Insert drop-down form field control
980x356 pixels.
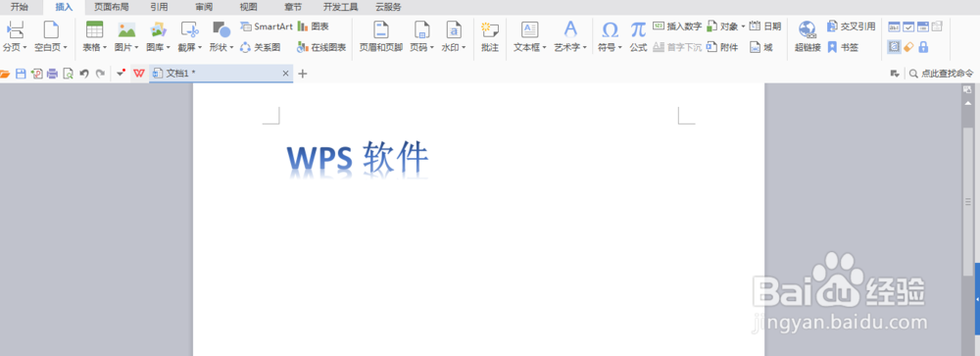click(x=923, y=26)
